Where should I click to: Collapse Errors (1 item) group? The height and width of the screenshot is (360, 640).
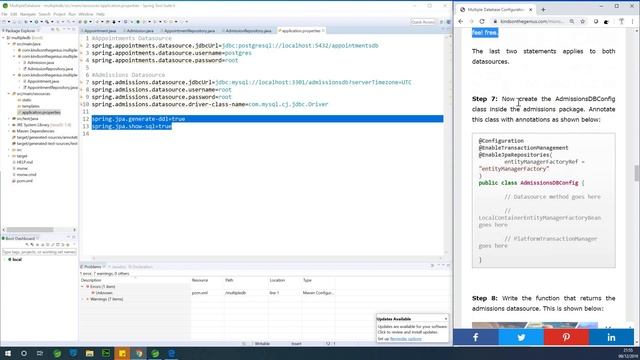click(82, 287)
